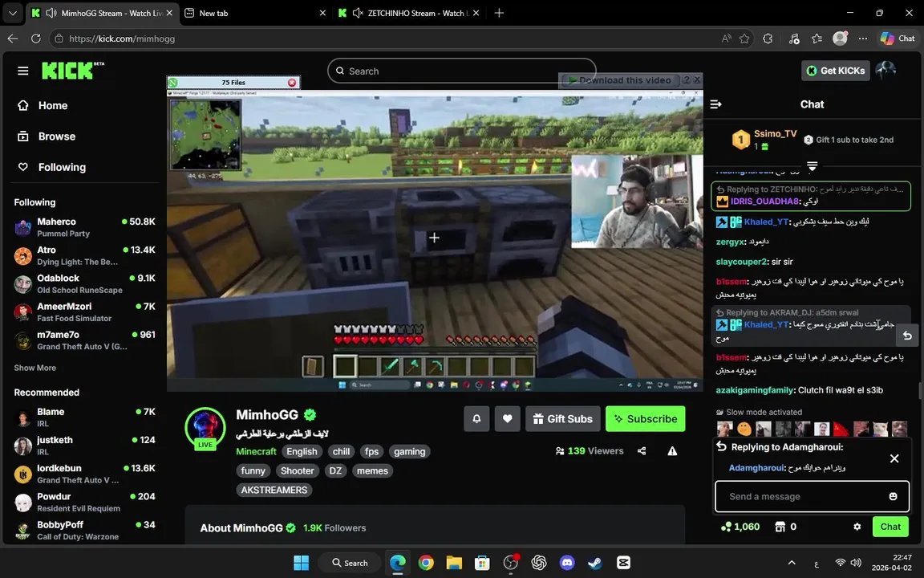This screenshot has height=578, width=924.
Task: Click the 1,060 channel points balance
Action: pos(741,527)
